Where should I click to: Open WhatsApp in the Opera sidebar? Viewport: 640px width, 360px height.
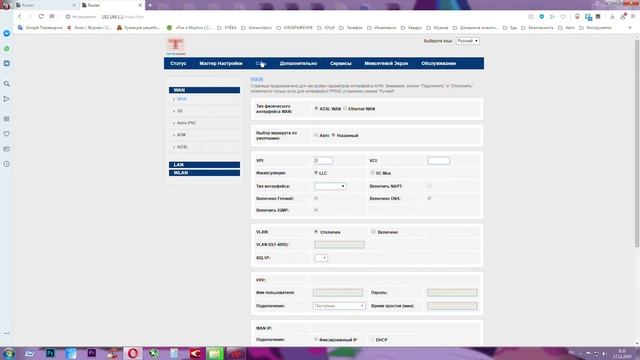coord(7,49)
